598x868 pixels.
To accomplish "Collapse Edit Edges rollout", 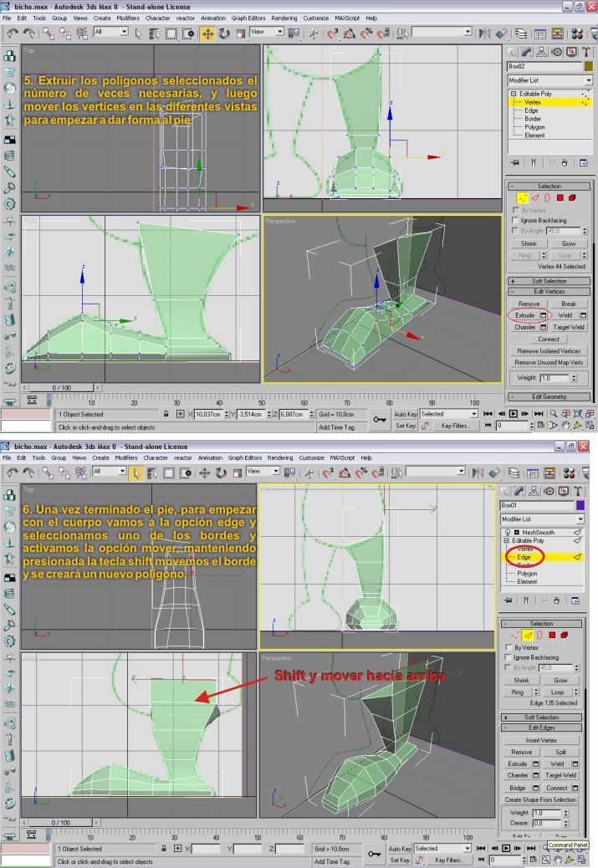I will 541,728.
